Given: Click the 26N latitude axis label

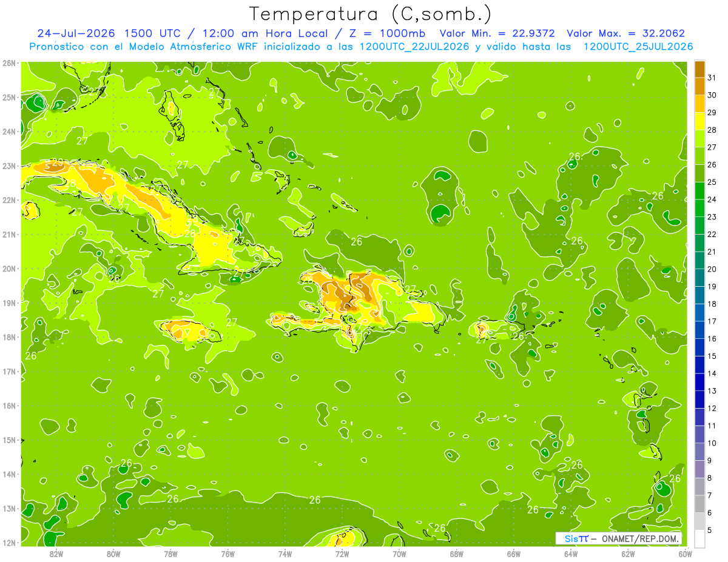Looking at the screenshot, I should [x=8, y=63].
